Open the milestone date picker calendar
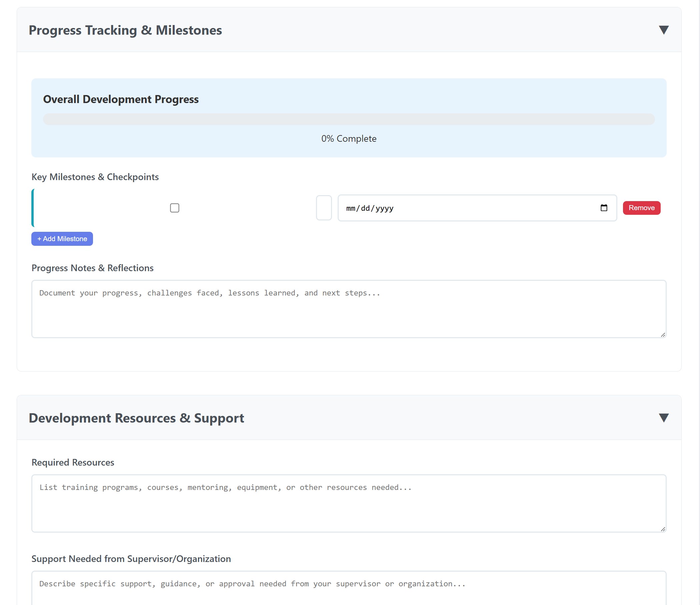The image size is (700, 605). point(604,208)
